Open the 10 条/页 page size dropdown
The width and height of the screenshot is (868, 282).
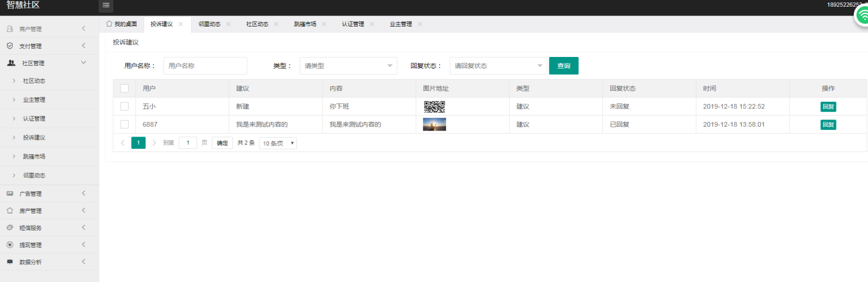click(x=278, y=143)
